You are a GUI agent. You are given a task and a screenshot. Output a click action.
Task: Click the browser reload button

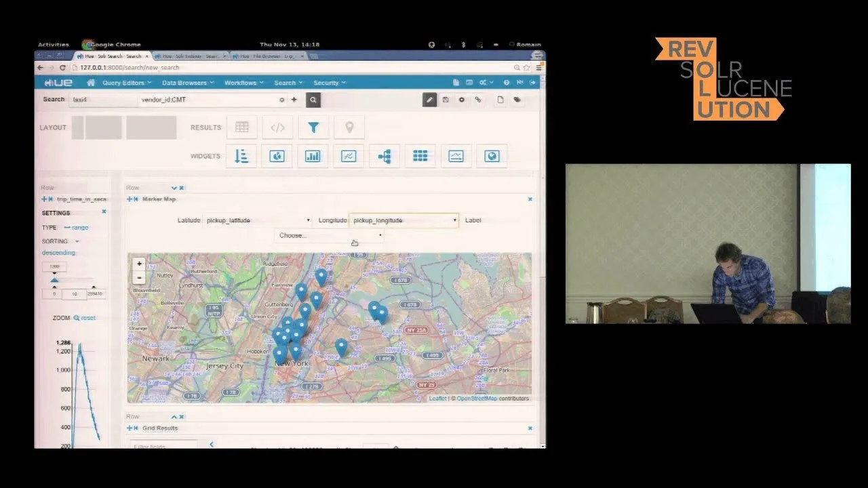62,68
